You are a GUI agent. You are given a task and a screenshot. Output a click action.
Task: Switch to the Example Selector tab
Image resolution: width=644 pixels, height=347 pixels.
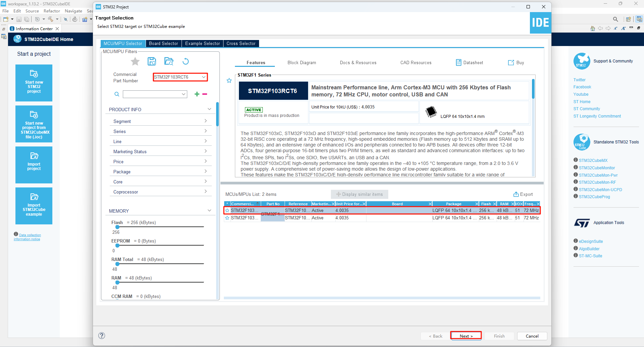202,44
